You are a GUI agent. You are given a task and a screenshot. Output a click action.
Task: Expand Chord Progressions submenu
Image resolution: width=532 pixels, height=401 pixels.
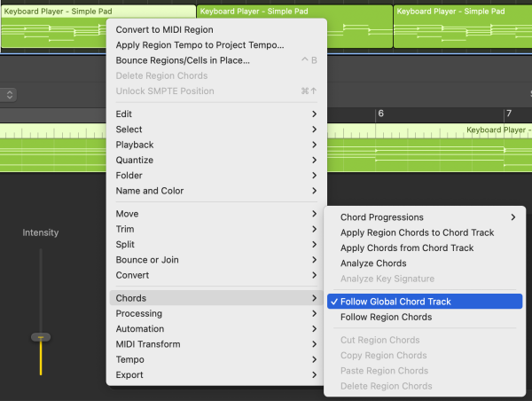[425, 217]
